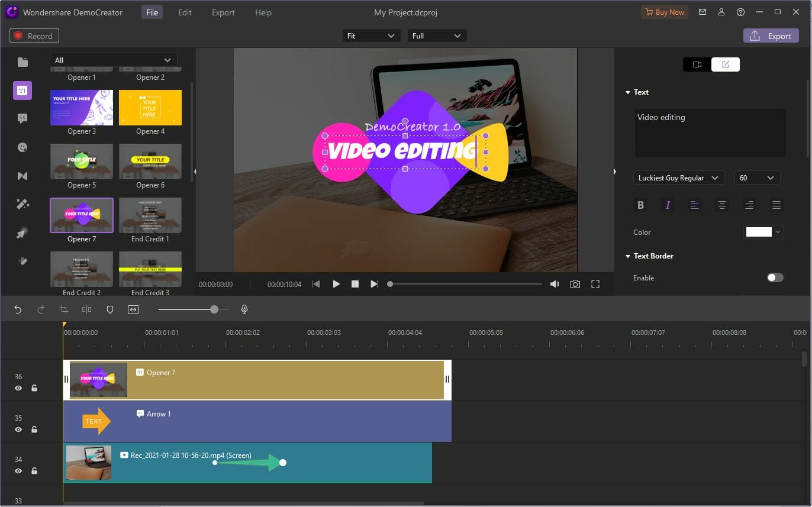Screen dimensions: 812x507
Task: Hide track 35 with eye icon
Action: [x=18, y=430]
